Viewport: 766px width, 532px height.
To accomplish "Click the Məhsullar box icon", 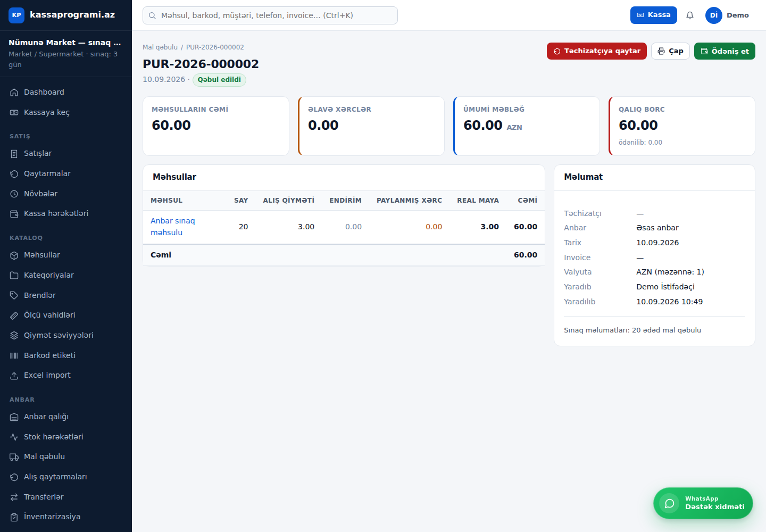I will pyautogui.click(x=14, y=255).
